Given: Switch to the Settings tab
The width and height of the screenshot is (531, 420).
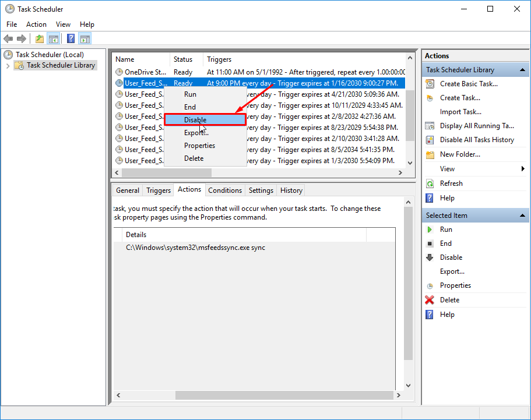Looking at the screenshot, I should 261,190.
